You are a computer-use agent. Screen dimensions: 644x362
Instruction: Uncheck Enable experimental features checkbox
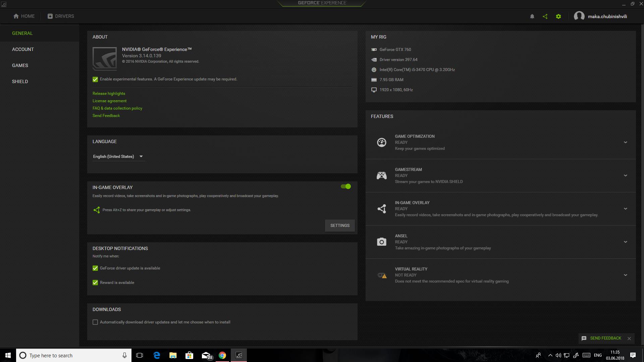click(x=95, y=79)
